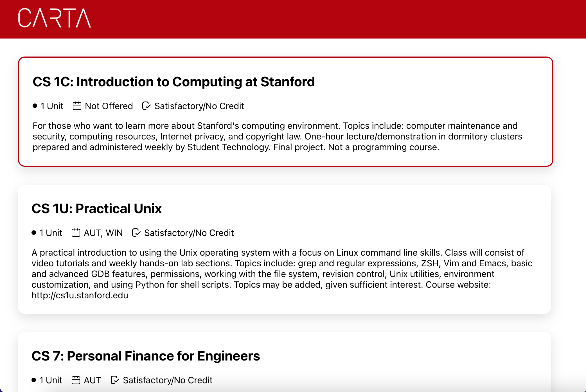The height and width of the screenshot is (392, 586).
Task: Select the Not Offered label for CS 1C
Action: (x=109, y=106)
